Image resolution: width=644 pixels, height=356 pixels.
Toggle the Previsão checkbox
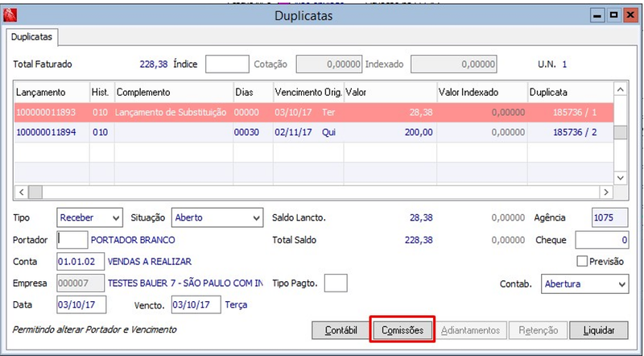tap(582, 262)
